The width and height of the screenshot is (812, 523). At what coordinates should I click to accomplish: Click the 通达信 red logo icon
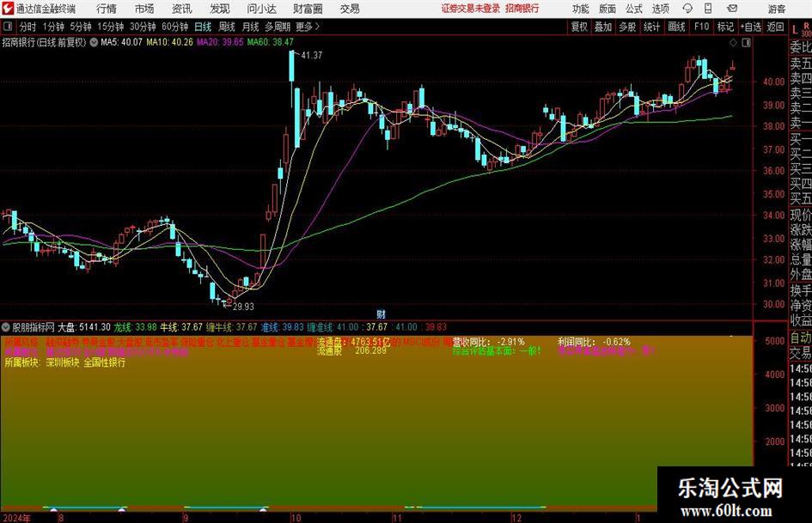pyautogui.click(x=8, y=9)
